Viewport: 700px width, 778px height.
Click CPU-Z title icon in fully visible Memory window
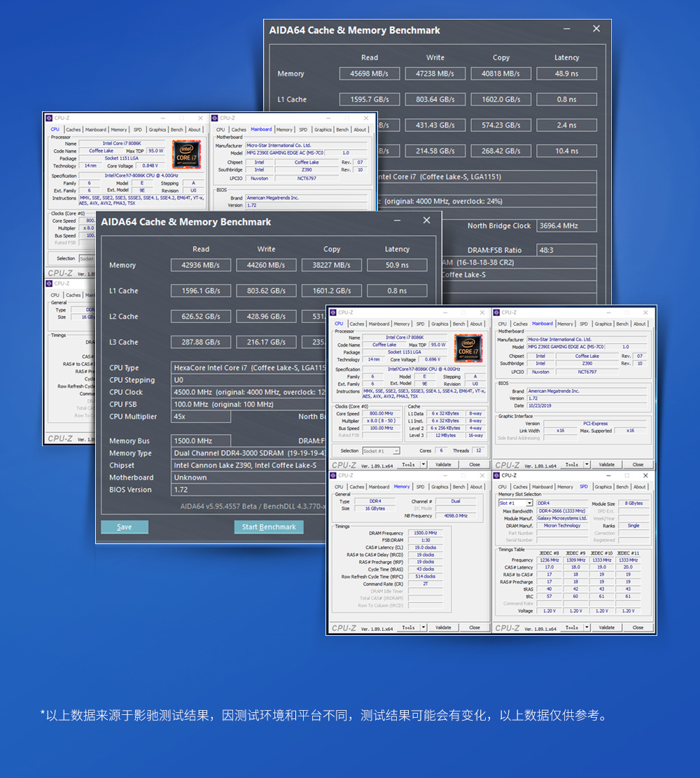(333, 475)
